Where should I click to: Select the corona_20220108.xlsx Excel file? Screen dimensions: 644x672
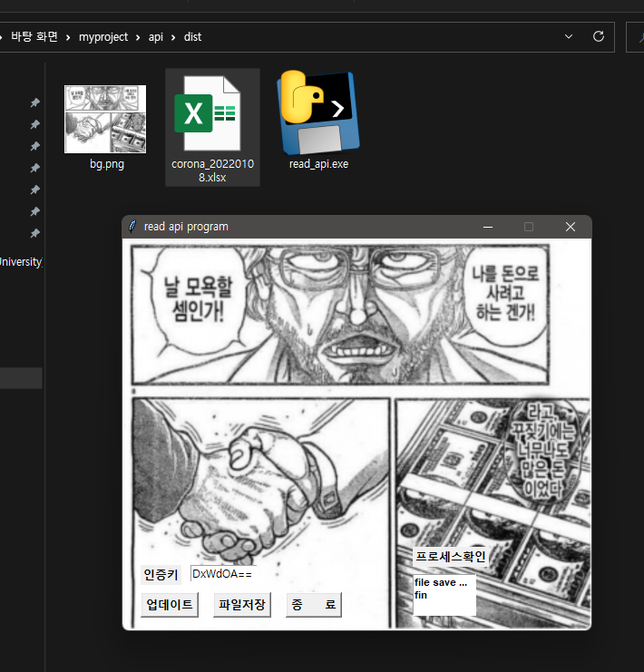(x=212, y=127)
